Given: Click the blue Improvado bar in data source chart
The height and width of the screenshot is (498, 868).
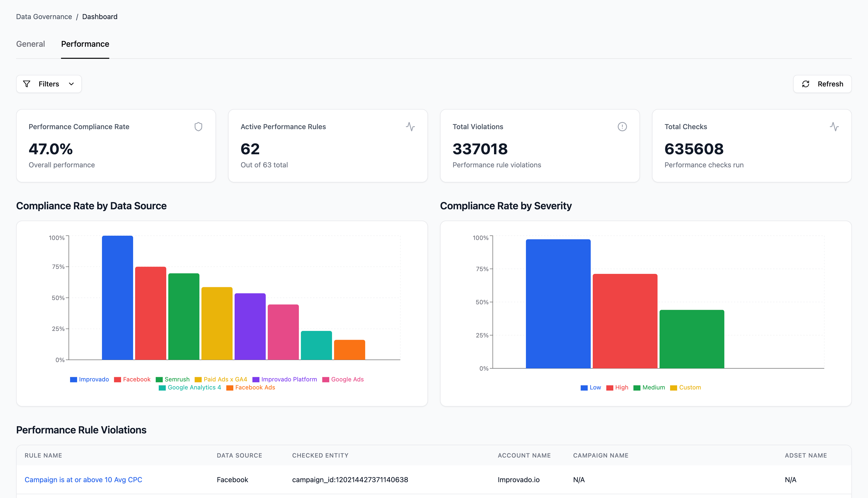Looking at the screenshot, I should click(x=117, y=297).
